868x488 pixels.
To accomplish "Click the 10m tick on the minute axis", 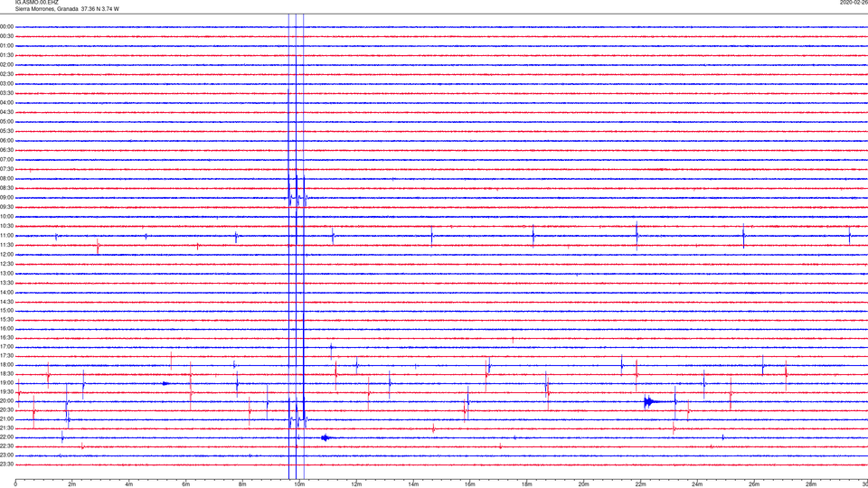I will [x=299, y=484].
